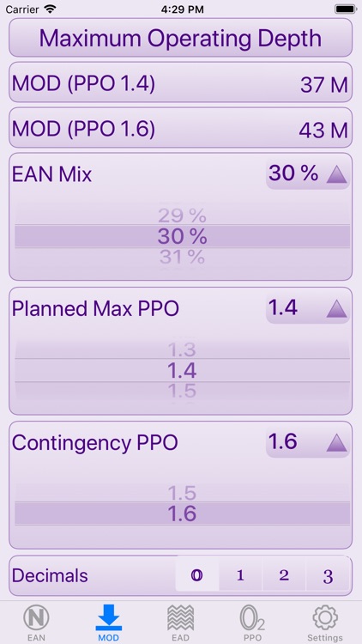Select 31 % in the EAN Mix picker

click(x=182, y=257)
